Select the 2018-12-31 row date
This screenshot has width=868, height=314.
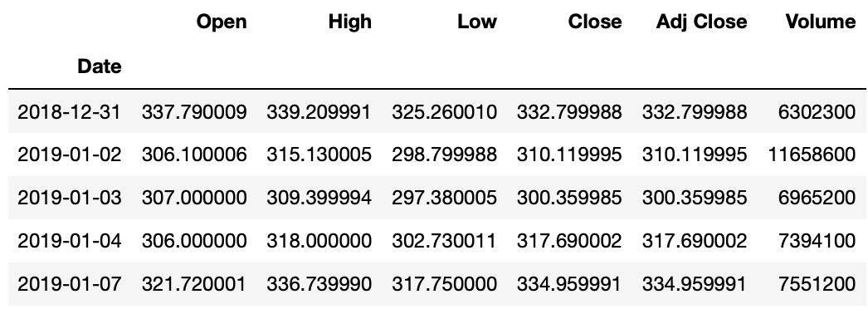69,112
